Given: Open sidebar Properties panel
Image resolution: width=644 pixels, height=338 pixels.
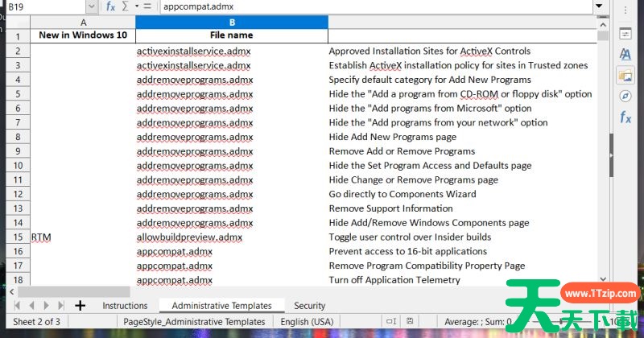Looking at the screenshot, I should coord(625,34).
